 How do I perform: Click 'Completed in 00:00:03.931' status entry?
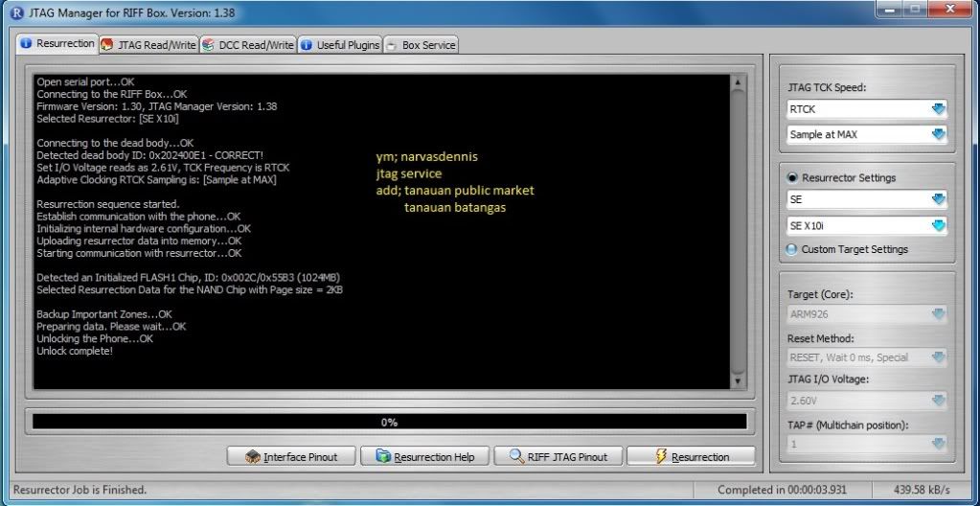(x=782, y=490)
